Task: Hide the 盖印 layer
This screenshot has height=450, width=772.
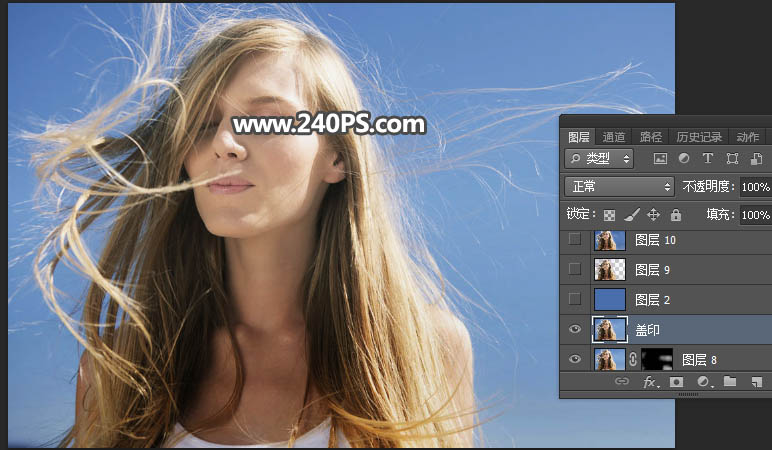Action: tap(574, 329)
